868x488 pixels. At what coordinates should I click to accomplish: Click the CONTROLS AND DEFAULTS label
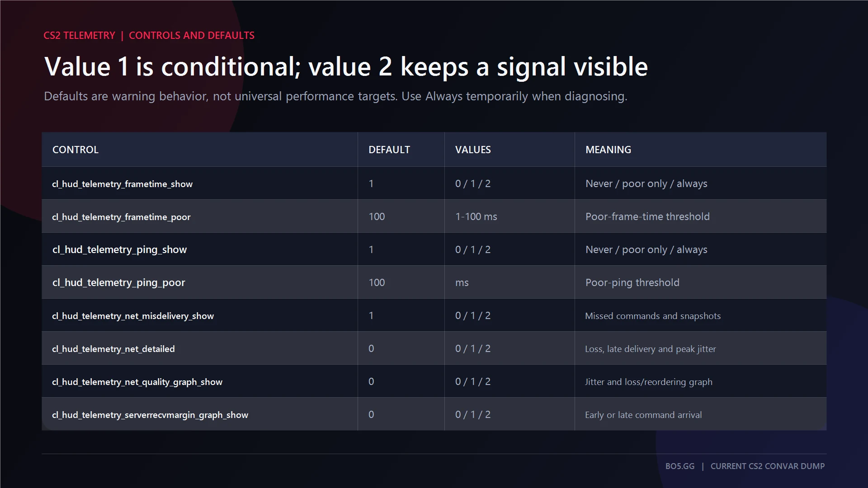(x=192, y=35)
